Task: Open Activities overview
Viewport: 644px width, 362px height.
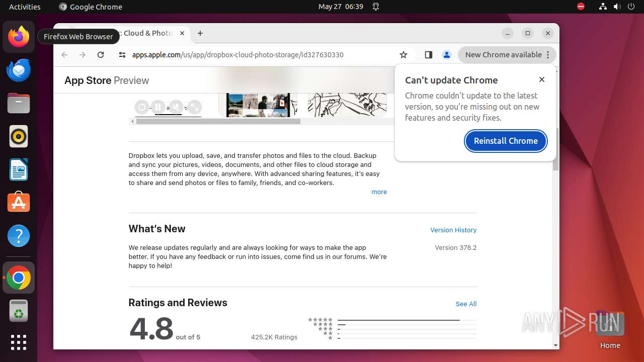Action: coord(25,7)
